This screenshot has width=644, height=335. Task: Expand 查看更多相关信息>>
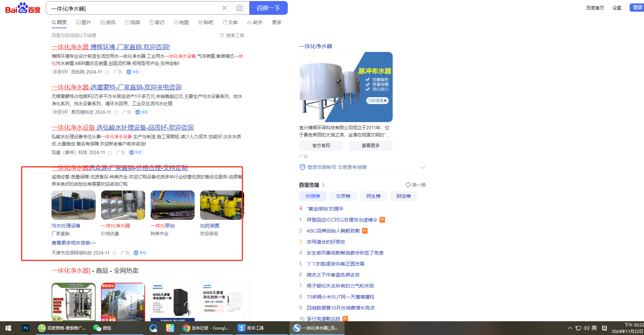74,243
